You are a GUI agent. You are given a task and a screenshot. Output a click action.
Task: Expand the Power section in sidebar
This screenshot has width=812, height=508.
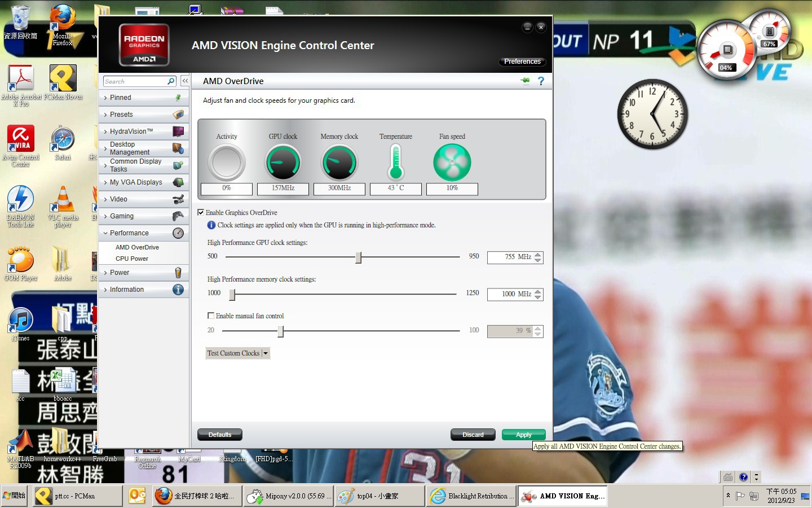click(x=144, y=273)
